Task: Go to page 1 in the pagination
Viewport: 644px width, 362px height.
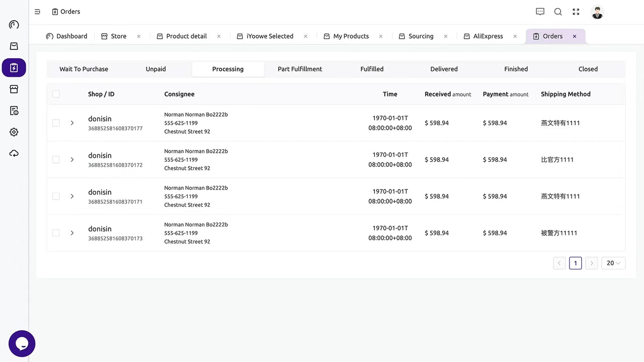Action: coord(575,263)
